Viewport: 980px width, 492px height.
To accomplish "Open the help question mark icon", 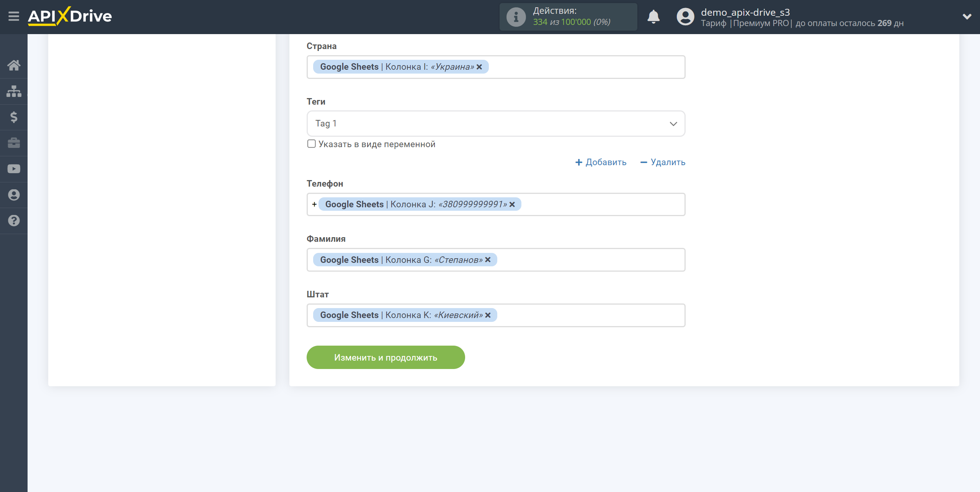I will tap(14, 221).
